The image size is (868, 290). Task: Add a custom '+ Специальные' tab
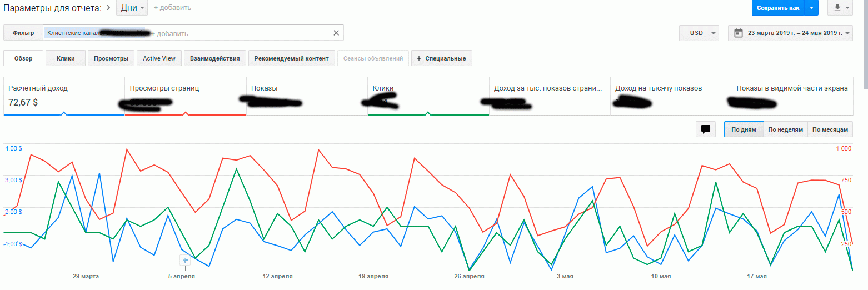click(x=441, y=58)
